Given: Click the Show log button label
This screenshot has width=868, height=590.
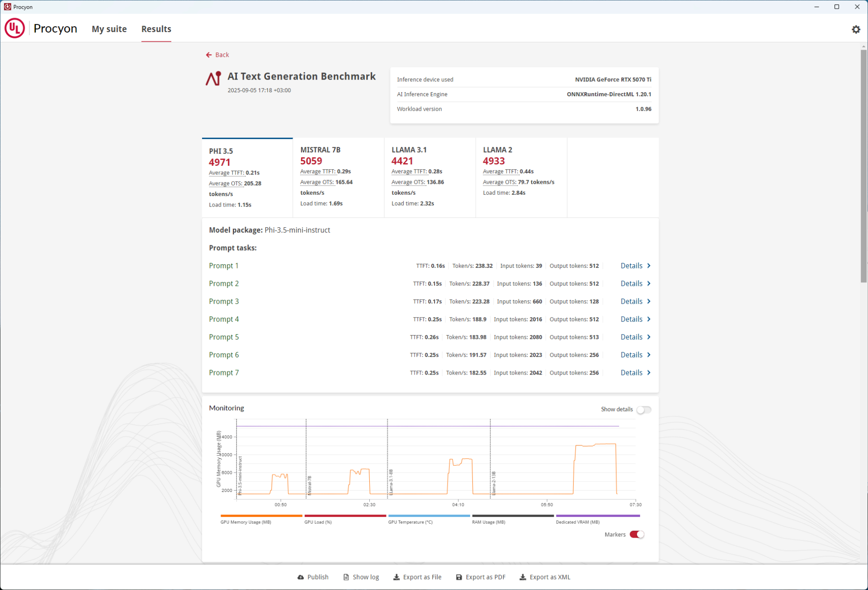Looking at the screenshot, I should coord(366,577).
